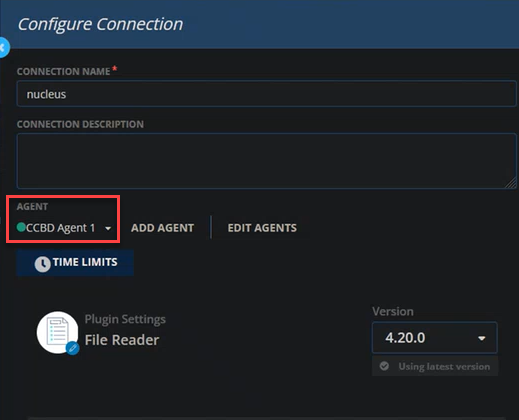Click the blue pencil edit badge
The width and height of the screenshot is (519, 420).
tap(73, 348)
